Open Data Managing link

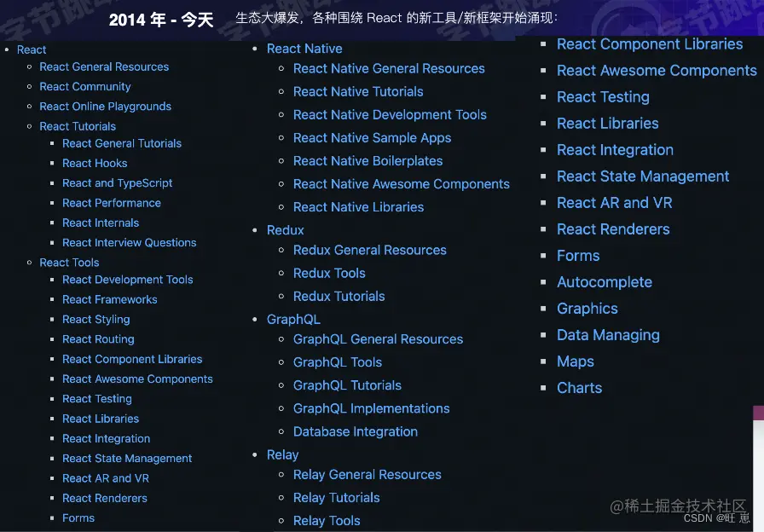(608, 335)
